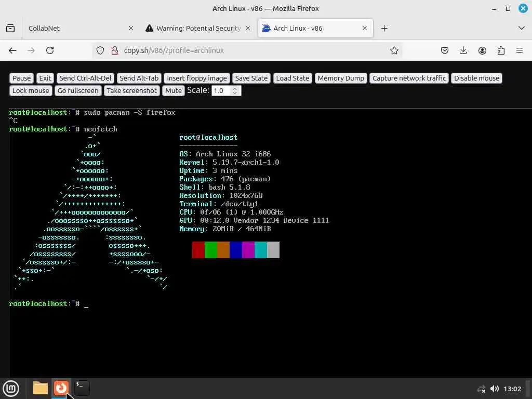Screen dimensions: 532x399
Task: Go back using the browser back arrow
Action: (x=12, y=50)
